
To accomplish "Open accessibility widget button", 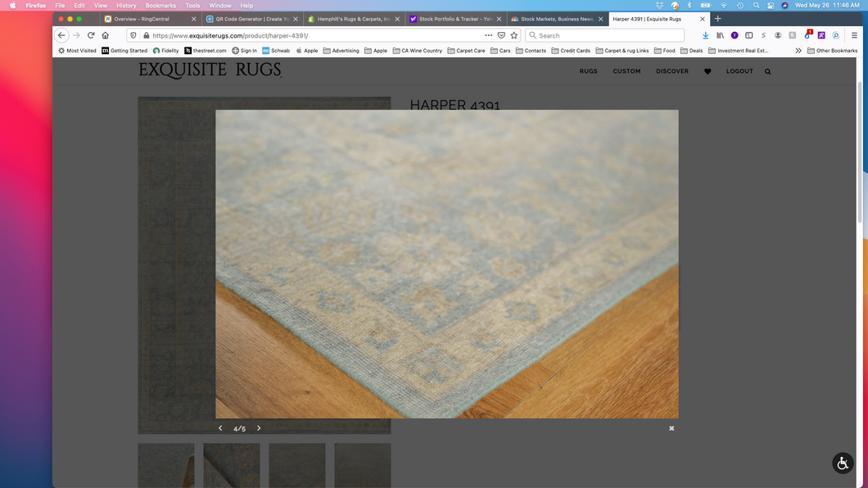I will [x=843, y=463].
